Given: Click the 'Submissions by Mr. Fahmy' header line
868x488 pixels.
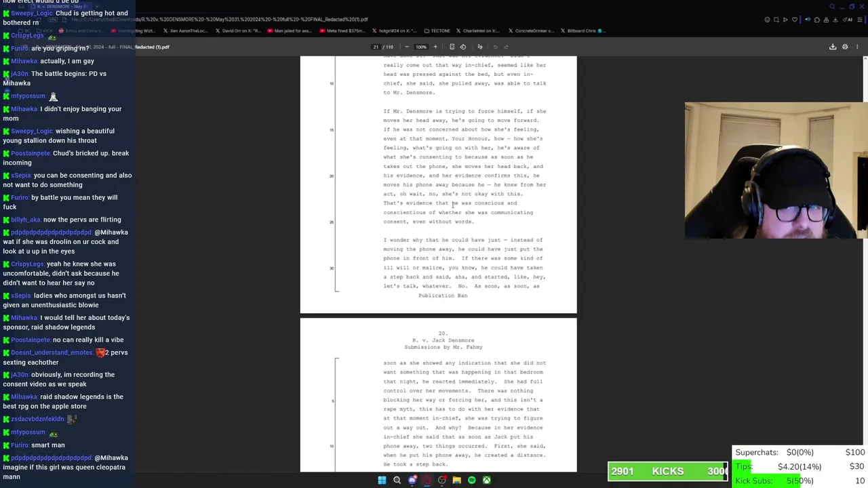Looking at the screenshot, I should tap(443, 347).
